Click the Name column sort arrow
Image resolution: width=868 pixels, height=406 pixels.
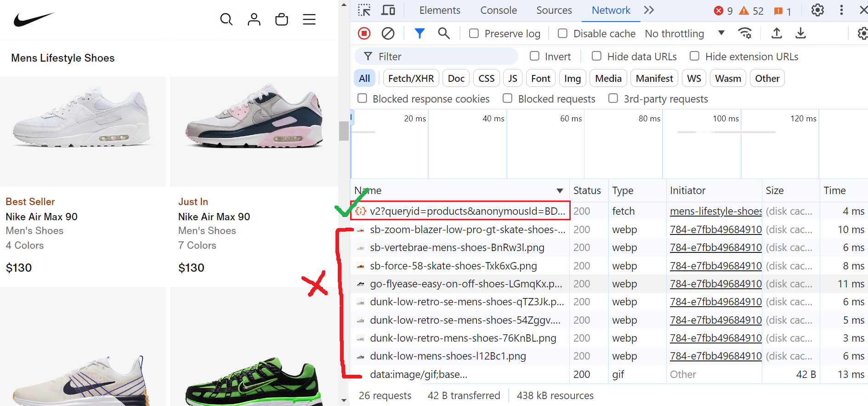[x=560, y=191]
